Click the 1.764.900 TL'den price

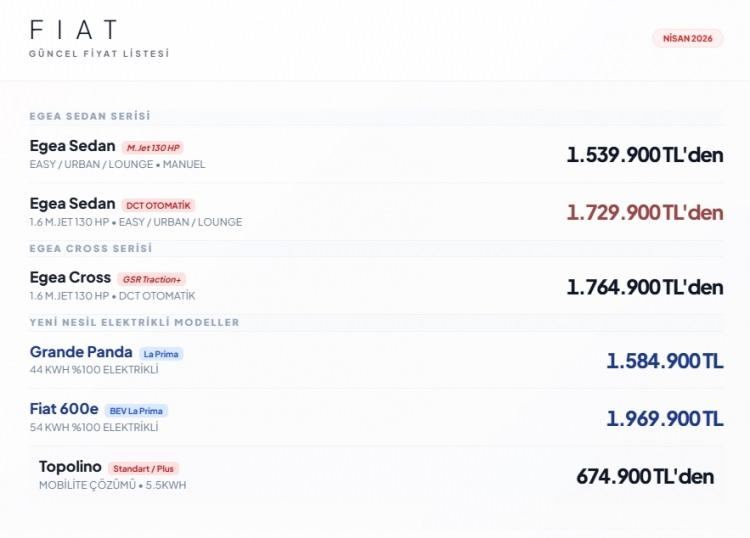pos(644,287)
